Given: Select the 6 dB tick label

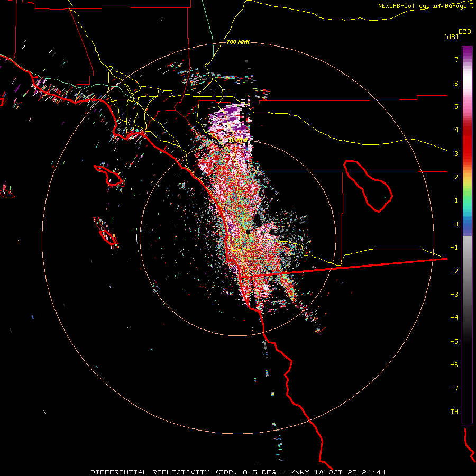Looking at the screenshot, I should tap(456, 83).
